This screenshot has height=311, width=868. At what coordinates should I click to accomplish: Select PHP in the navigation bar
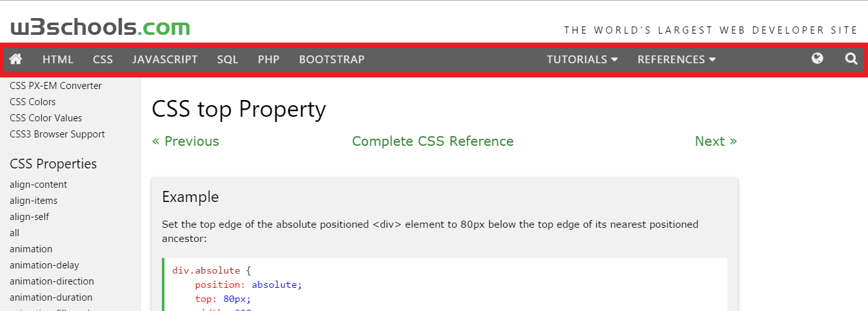268,59
